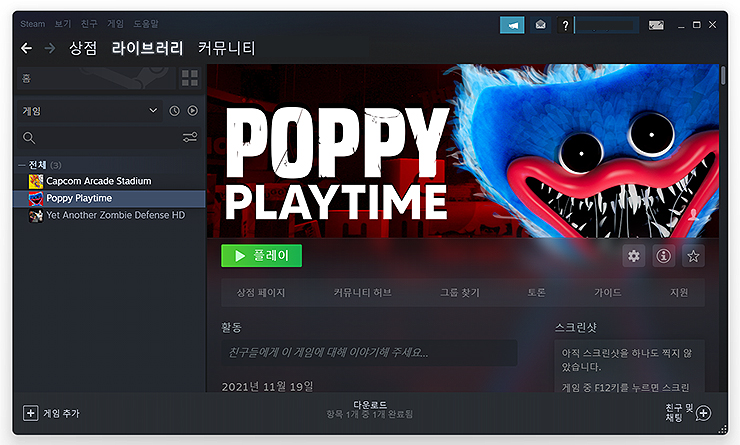Click the Poppy Playtime hero banner
This screenshot has height=445, width=740.
463,151
